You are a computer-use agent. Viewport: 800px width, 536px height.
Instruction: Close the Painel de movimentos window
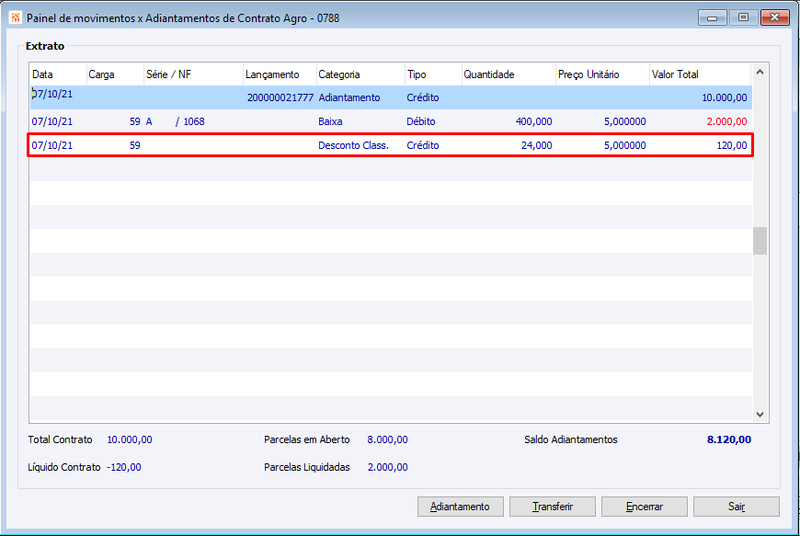coord(774,18)
